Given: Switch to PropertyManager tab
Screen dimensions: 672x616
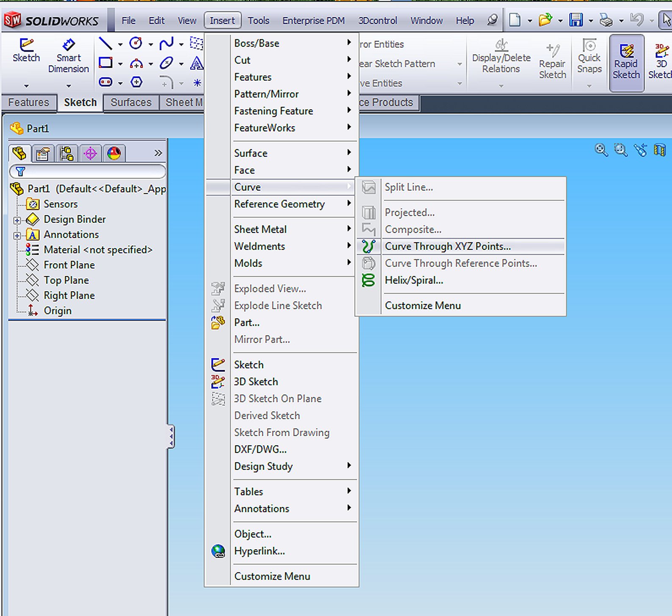Looking at the screenshot, I should [42, 153].
